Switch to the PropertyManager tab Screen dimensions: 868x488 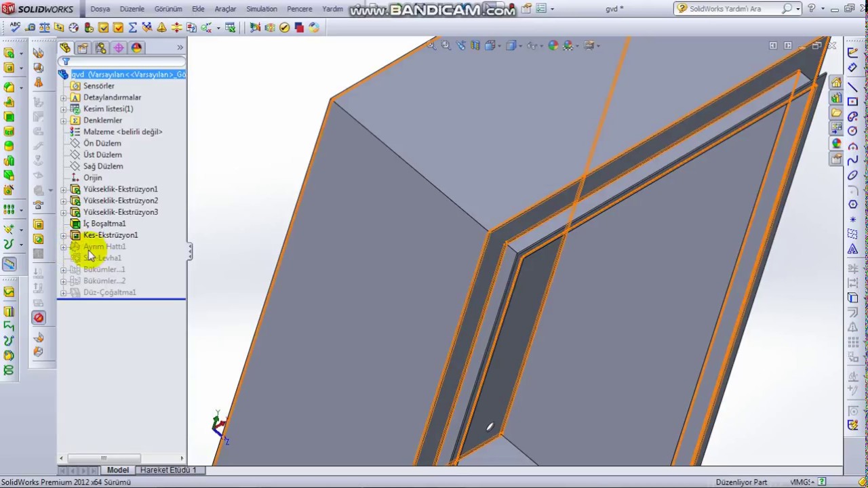[x=83, y=48]
